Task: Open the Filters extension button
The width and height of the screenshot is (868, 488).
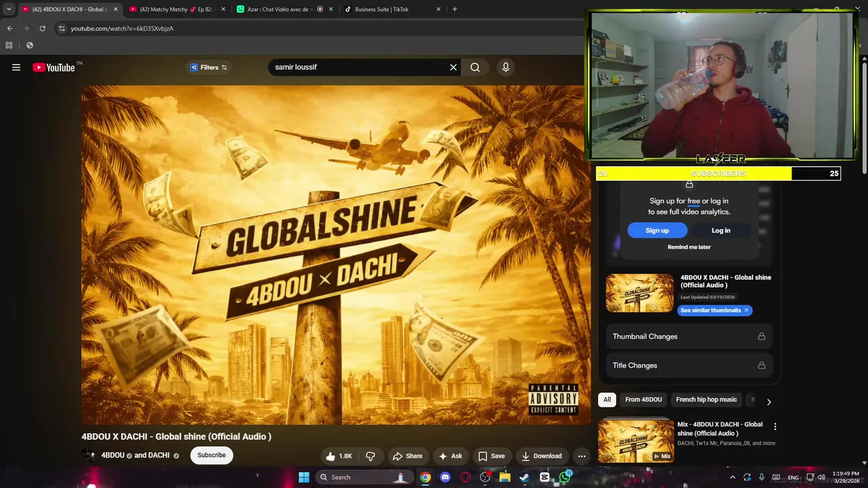Action: click(208, 67)
